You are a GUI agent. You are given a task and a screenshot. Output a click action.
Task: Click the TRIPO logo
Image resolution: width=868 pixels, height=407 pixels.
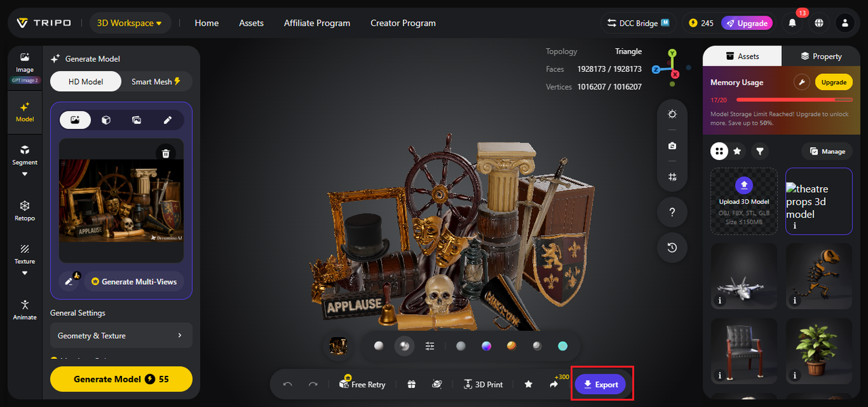tap(43, 23)
